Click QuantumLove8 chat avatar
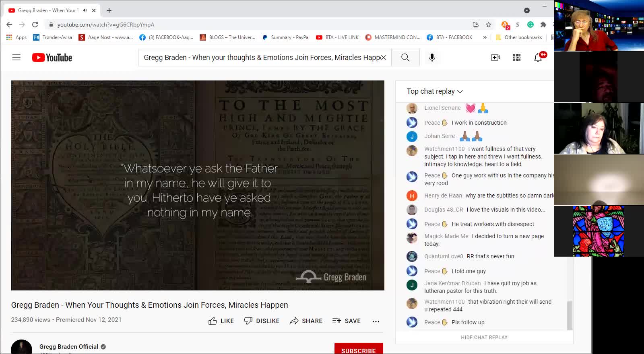The width and height of the screenshot is (644, 354). pos(412,256)
